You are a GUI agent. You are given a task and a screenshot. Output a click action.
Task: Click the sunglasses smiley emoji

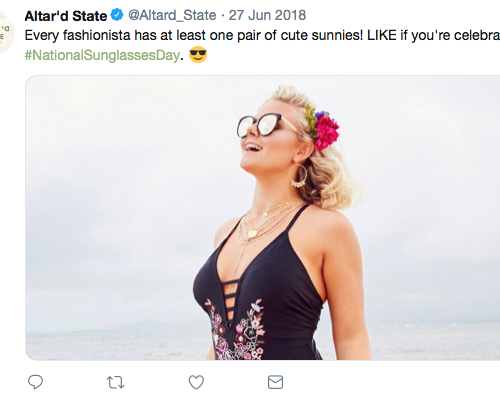[198, 54]
